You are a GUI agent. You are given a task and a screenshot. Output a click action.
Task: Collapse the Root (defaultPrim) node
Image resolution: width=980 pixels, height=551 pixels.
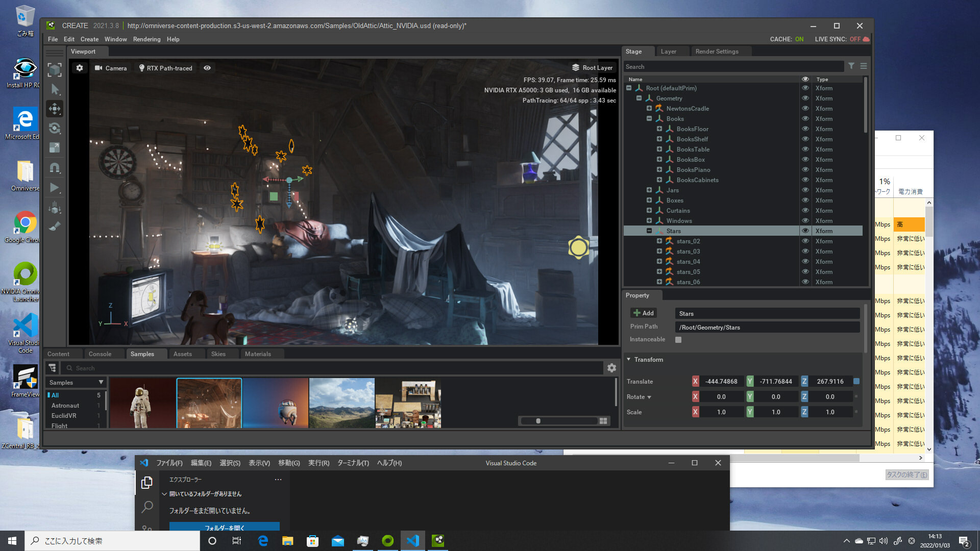(629, 88)
